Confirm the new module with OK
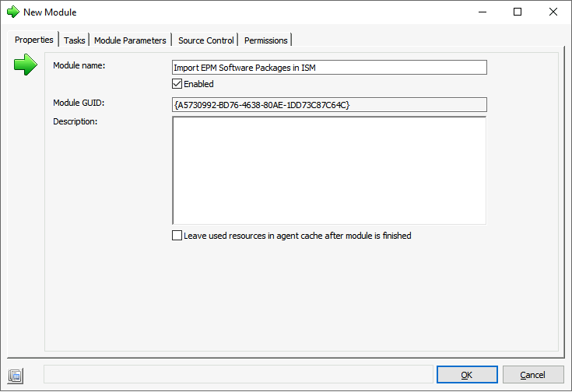This screenshot has height=392, width=572. coord(467,375)
